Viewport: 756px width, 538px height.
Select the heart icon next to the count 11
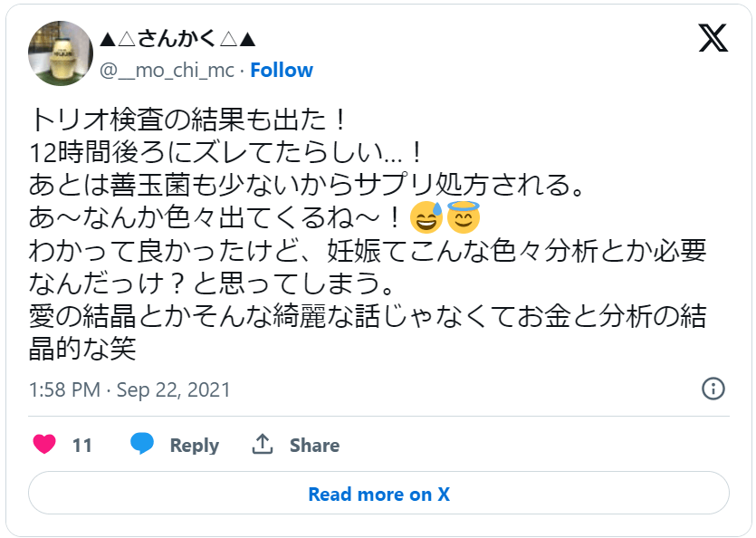click(x=43, y=445)
